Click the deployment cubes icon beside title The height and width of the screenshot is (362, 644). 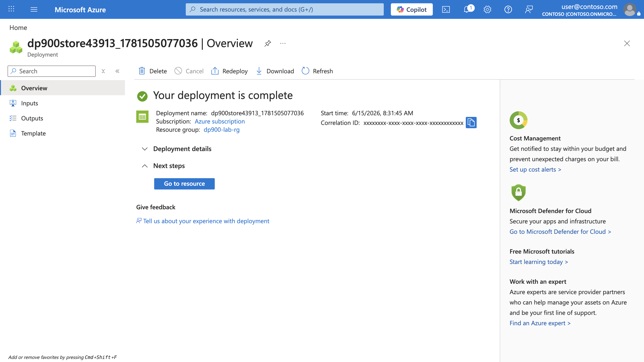tap(16, 47)
